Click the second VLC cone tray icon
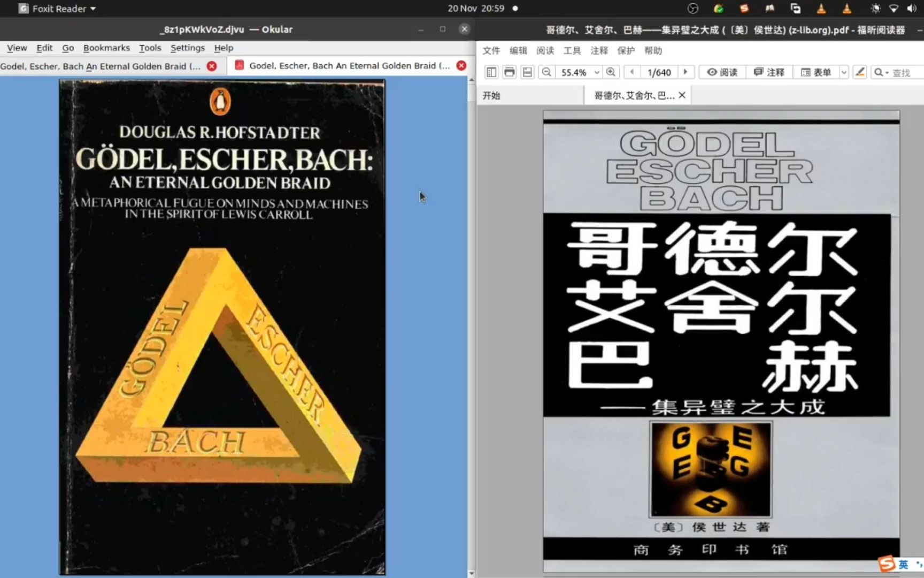 pos(847,9)
